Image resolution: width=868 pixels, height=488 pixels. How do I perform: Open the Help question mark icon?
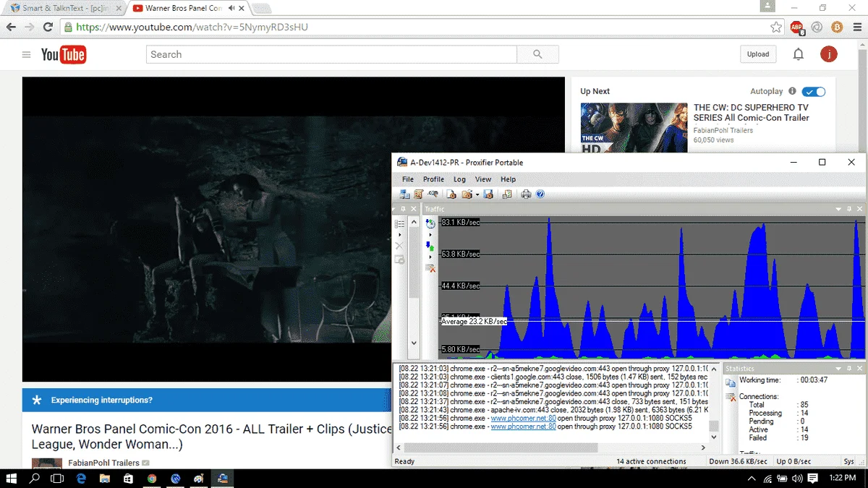[540, 194]
